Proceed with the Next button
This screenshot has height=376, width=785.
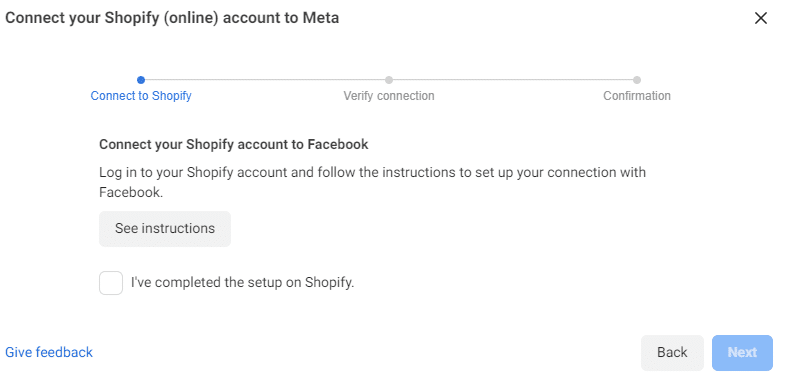point(742,352)
